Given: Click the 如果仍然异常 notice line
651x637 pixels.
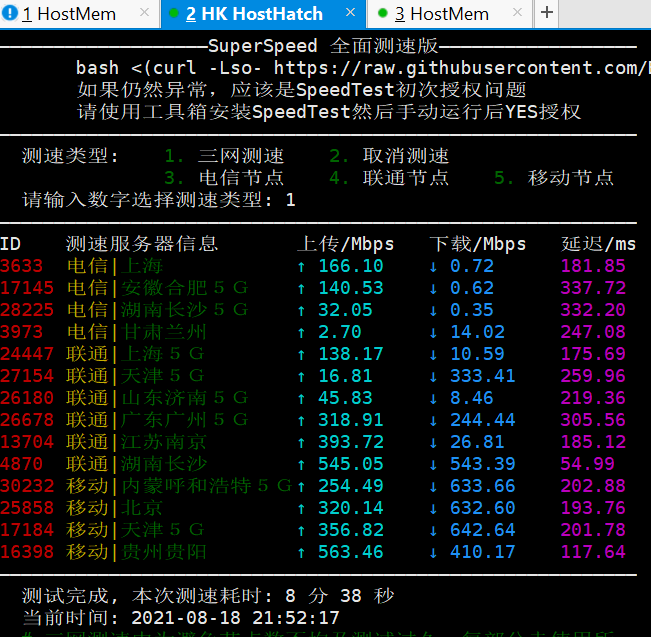Looking at the screenshot, I should (301, 90).
